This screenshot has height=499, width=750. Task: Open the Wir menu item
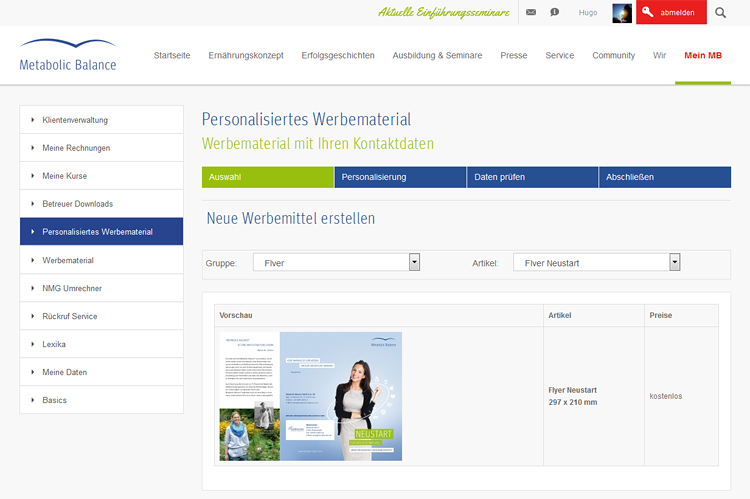[x=660, y=55]
